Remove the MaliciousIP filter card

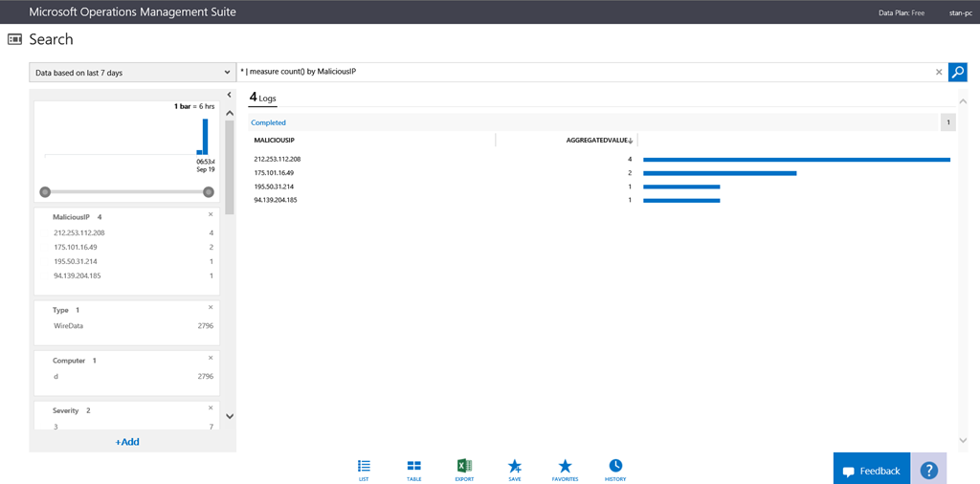(211, 214)
